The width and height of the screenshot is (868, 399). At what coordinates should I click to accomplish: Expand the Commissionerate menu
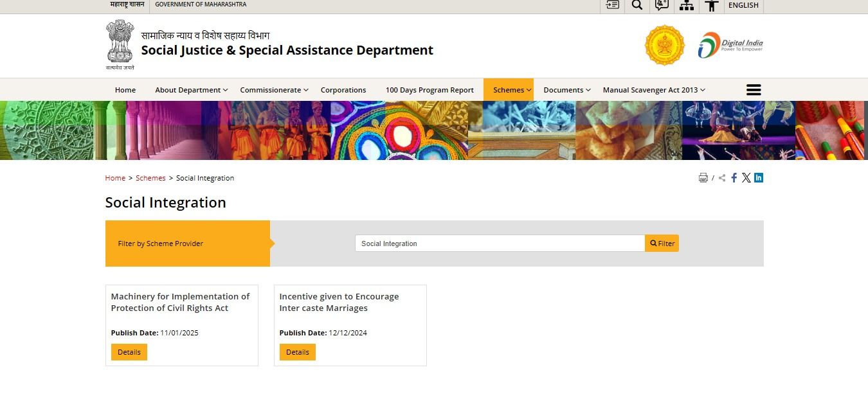[x=274, y=90]
